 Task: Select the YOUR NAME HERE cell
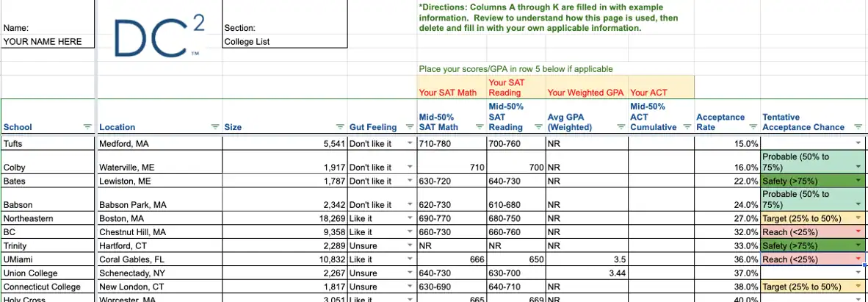click(48, 42)
